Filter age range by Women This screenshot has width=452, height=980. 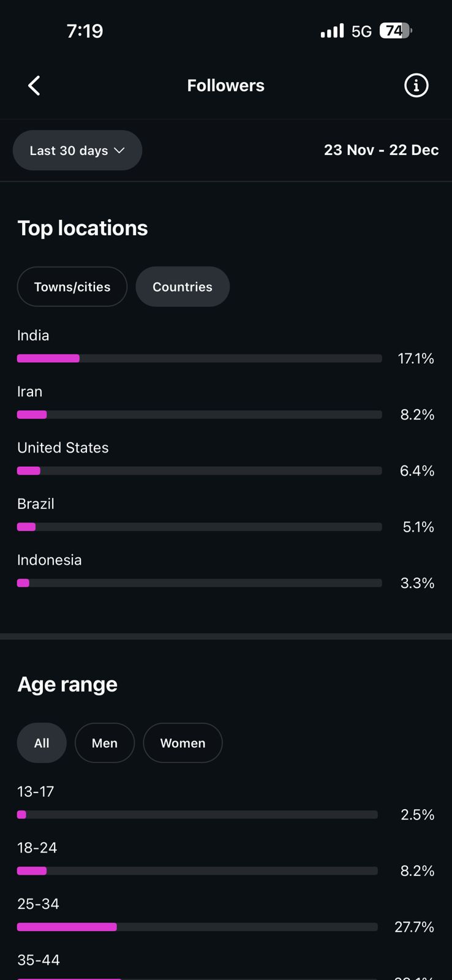(x=183, y=743)
